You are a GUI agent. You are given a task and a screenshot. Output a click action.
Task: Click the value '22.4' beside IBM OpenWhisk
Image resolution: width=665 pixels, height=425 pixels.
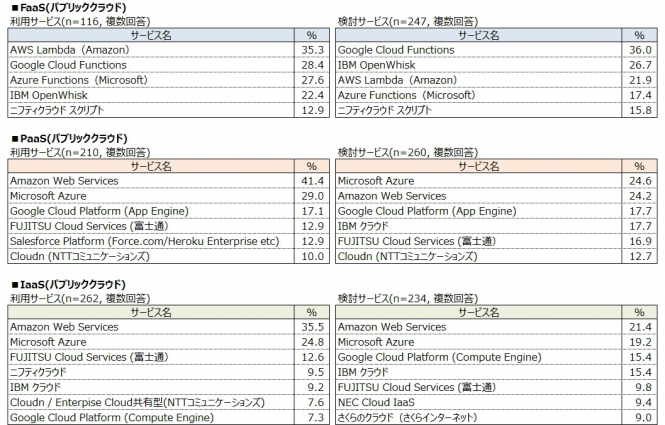click(313, 95)
